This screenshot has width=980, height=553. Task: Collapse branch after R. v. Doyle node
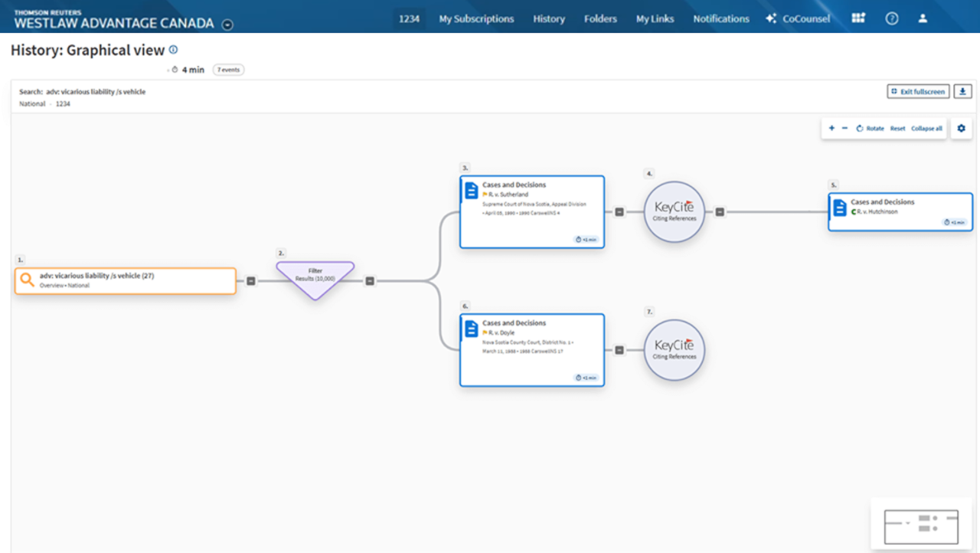619,350
